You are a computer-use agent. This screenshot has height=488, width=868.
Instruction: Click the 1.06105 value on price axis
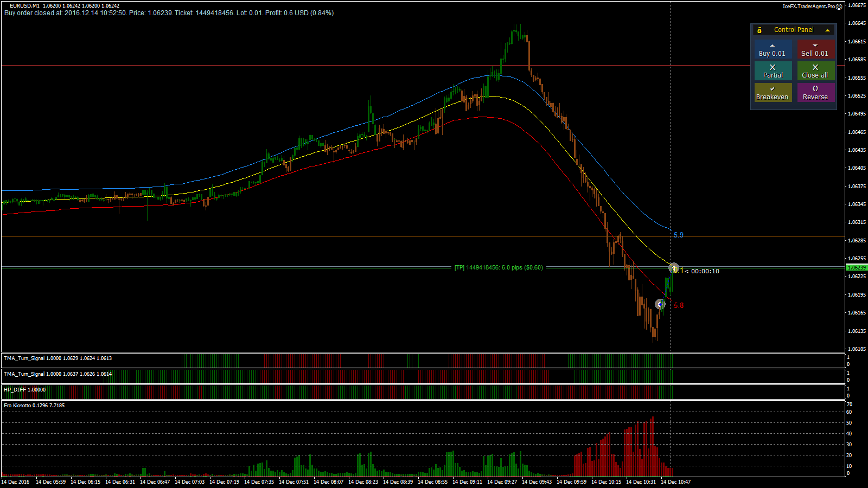857,349
